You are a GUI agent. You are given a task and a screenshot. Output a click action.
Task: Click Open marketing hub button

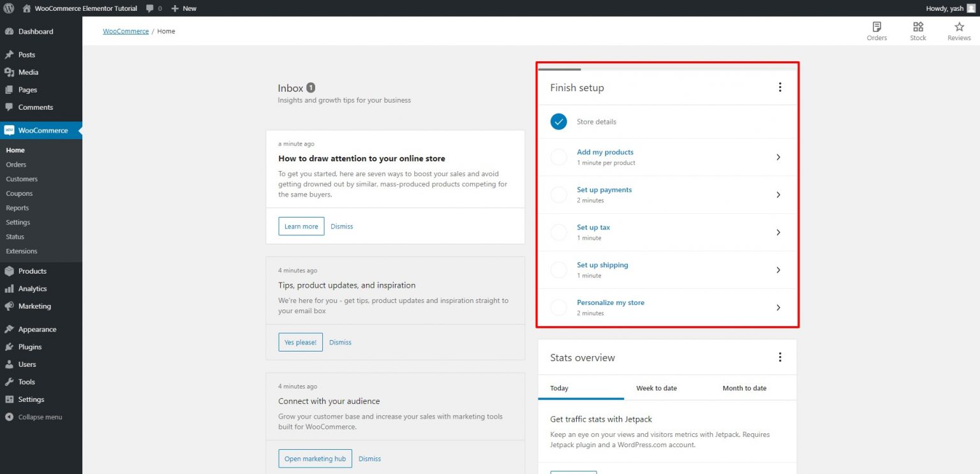315,458
